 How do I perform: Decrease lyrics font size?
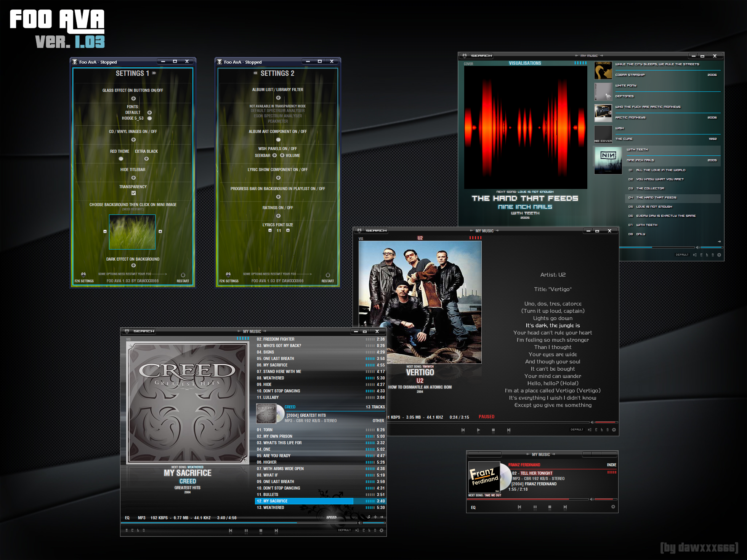point(270,230)
